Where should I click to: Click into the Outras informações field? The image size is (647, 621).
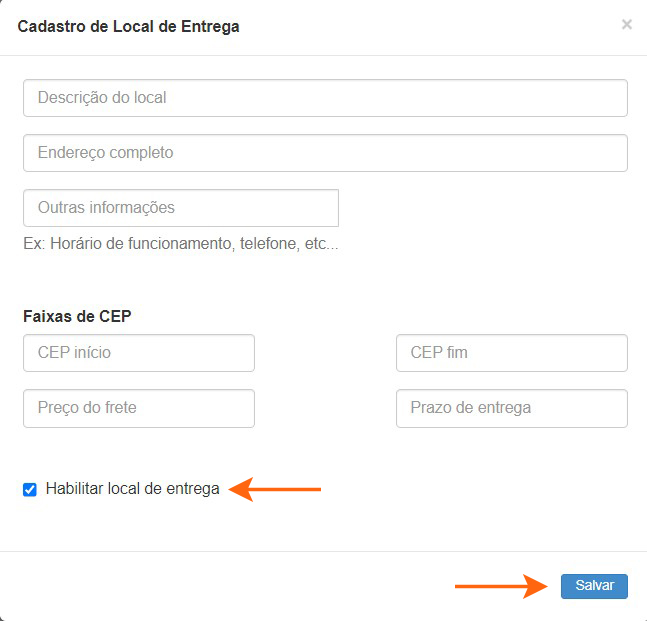click(181, 208)
